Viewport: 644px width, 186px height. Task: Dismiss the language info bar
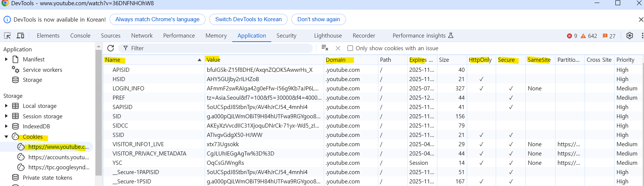[641, 19]
